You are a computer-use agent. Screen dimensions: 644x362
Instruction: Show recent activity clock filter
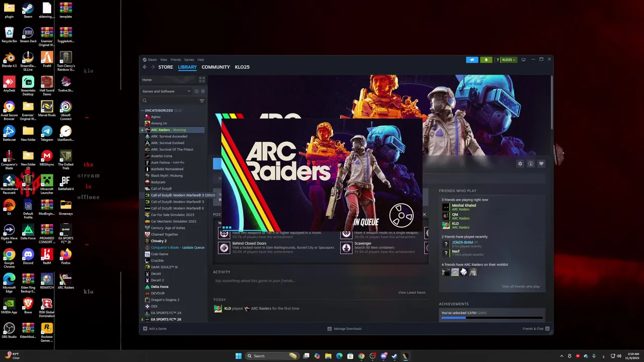coord(197,91)
